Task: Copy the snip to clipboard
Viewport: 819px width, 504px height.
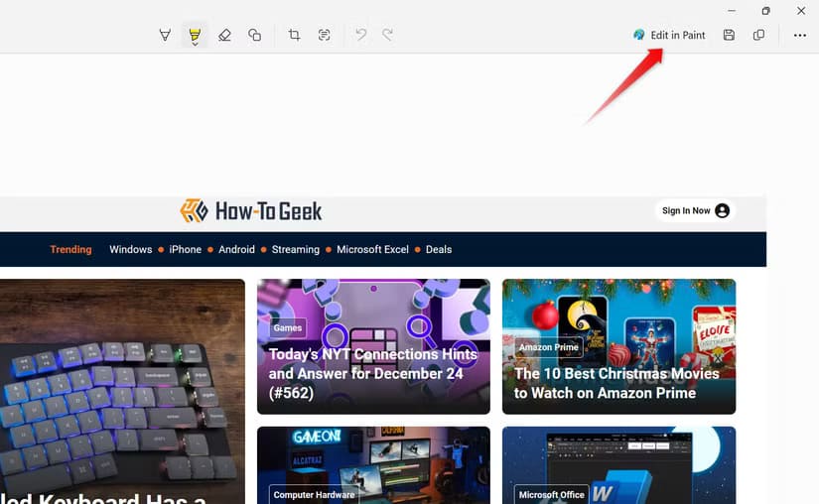Action: [x=758, y=35]
